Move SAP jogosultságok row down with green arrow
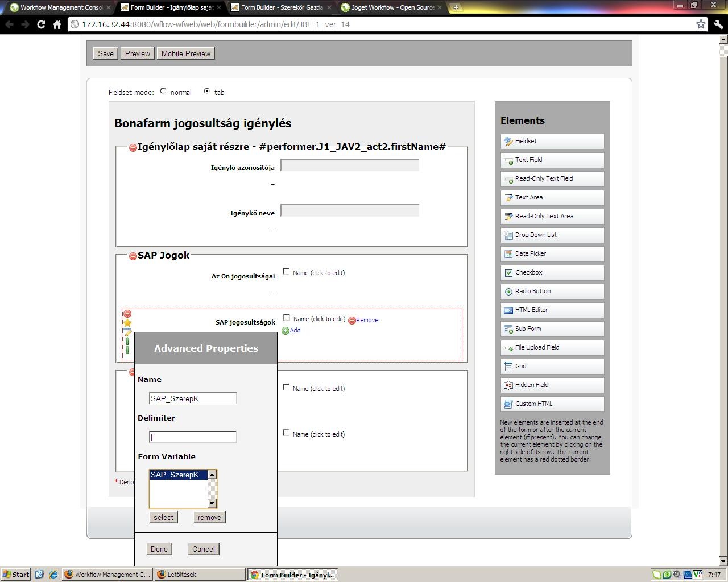This screenshot has height=582, width=728. [x=127, y=350]
